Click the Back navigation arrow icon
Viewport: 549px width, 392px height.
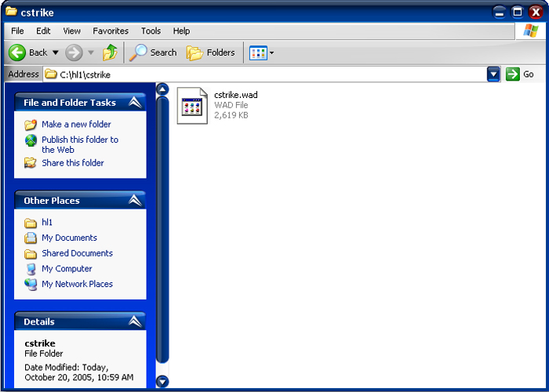click(x=17, y=53)
